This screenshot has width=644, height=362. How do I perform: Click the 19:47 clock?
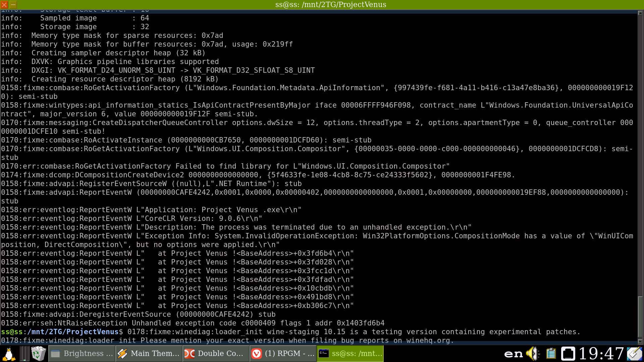[x=601, y=354]
